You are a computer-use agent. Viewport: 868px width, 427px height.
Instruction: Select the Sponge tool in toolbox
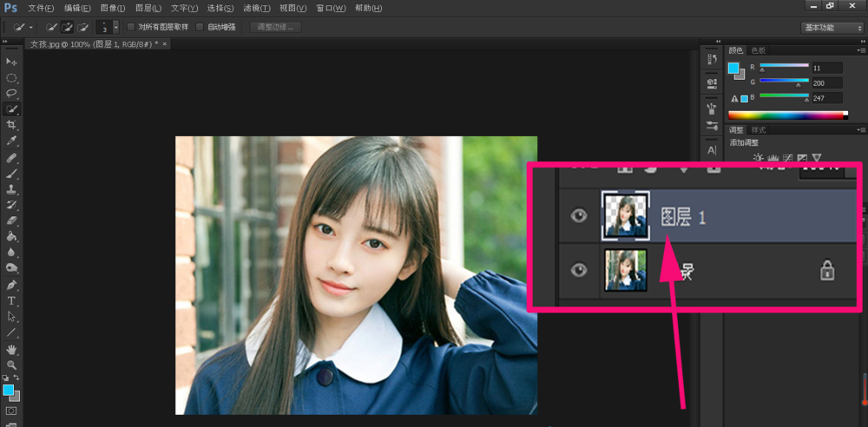pyautogui.click(x=11, y=267)
